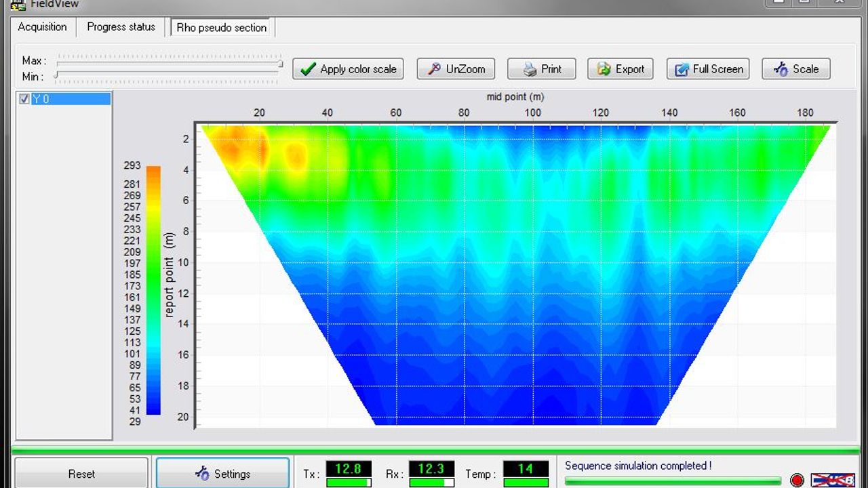This screenshot has width=868, height=488.
Task: Switch to the Acquisition tab
Action: tap(42, 27)
